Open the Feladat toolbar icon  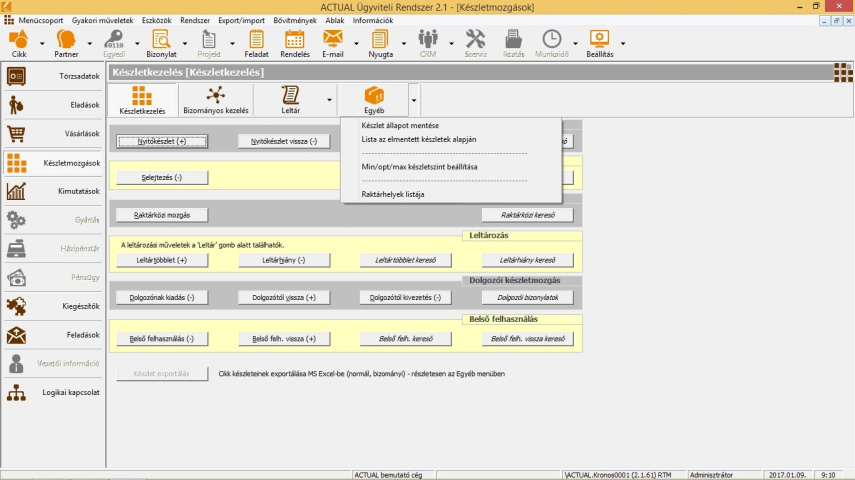coord(256,39)
